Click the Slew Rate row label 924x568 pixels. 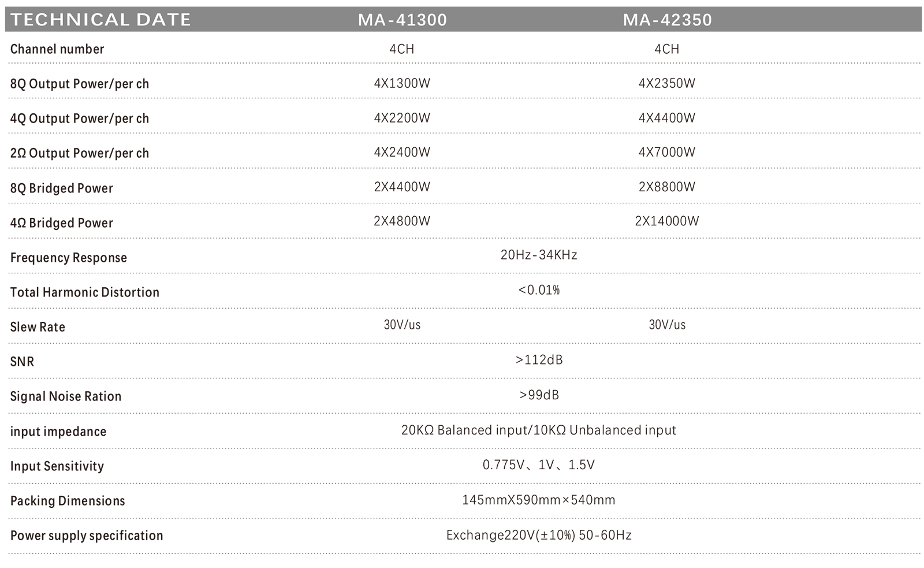pos(38,327)
